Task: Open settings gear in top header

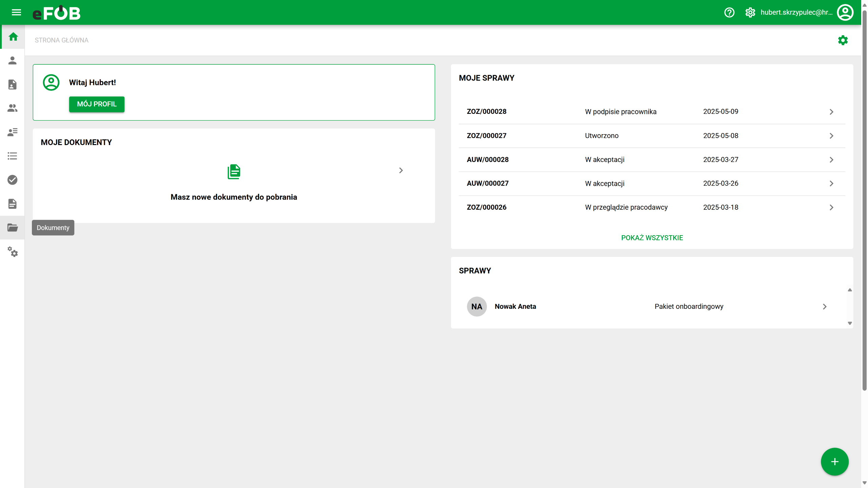Action: coord(750,13)
